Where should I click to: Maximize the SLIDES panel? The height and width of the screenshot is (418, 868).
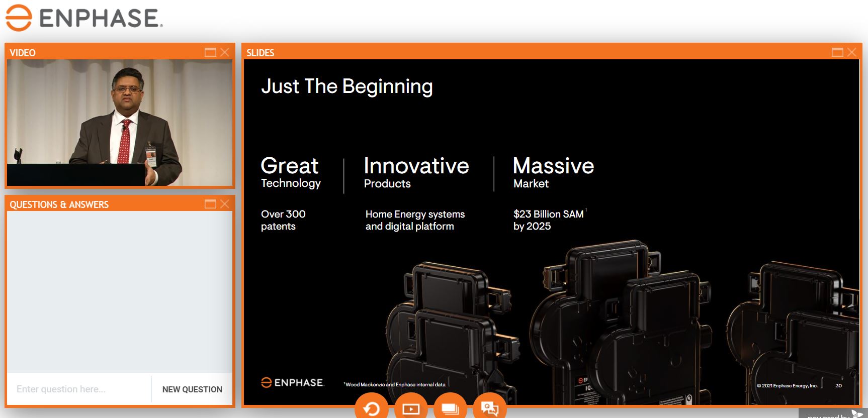click(x=838, y=52)
